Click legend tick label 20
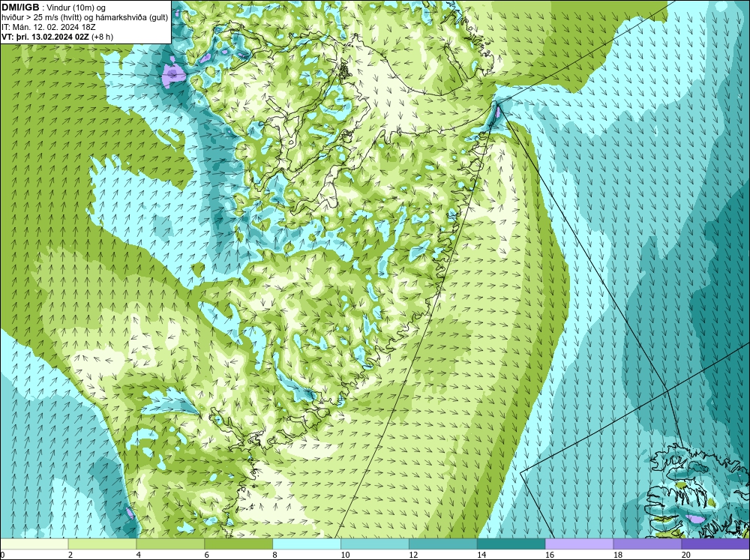This screenshot has height=560, width=750. [x=686, y=555]
